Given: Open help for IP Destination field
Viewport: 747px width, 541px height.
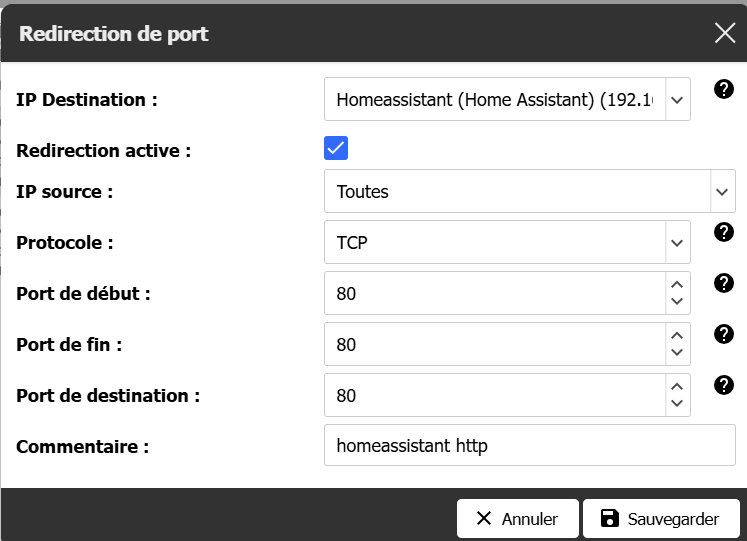Looking at the screenshot, I should click(x=724, y=89).
